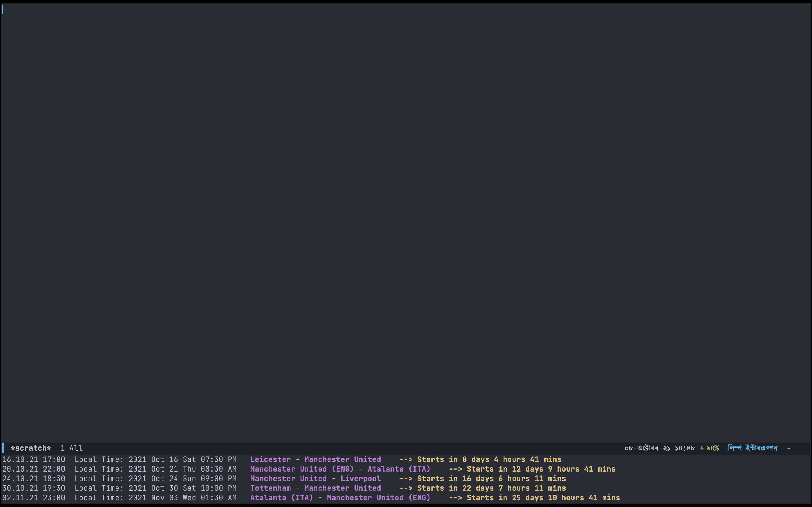Image resolution: width=812 pixels, height=507 pixels.
Task: Click the green dash at mode line's end
Action: (x=789, y=448)
